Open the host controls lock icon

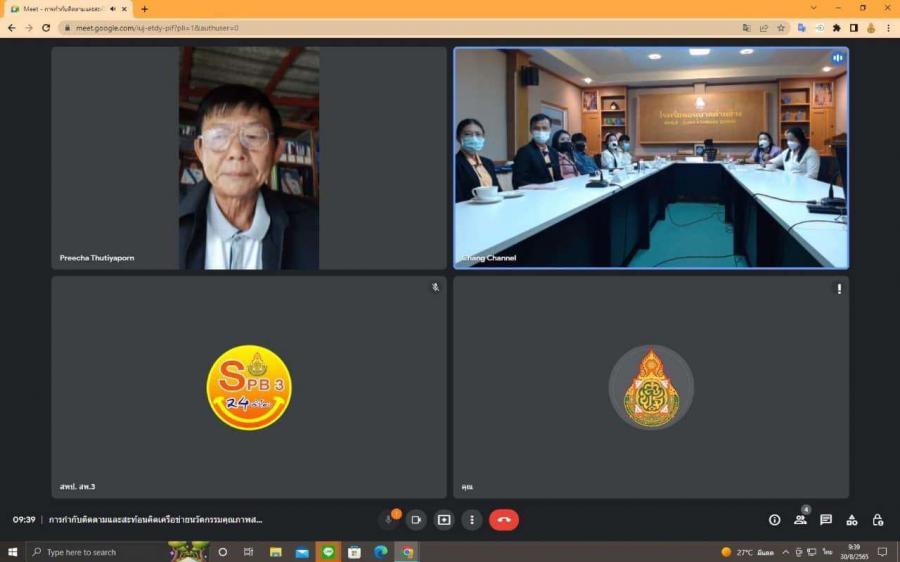(x=878, y=520)
